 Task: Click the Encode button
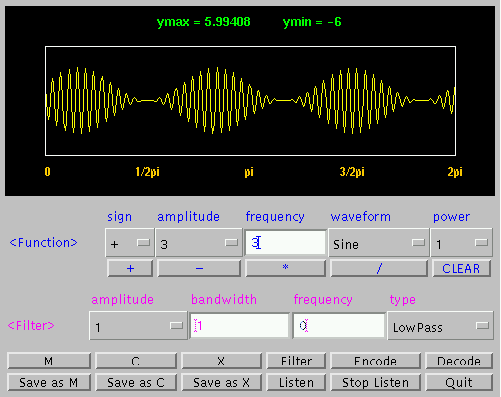[375, 361]
